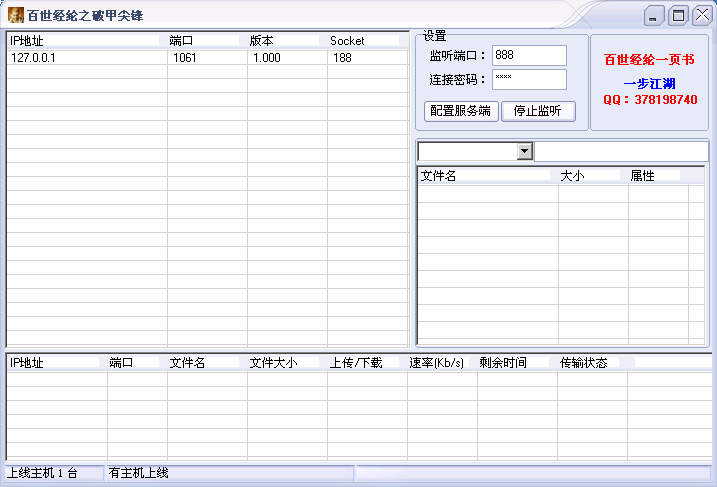Sort file list by 文件名 header
Image resolution: width=717 pixels, height=487 pixels.
(486, 175)
